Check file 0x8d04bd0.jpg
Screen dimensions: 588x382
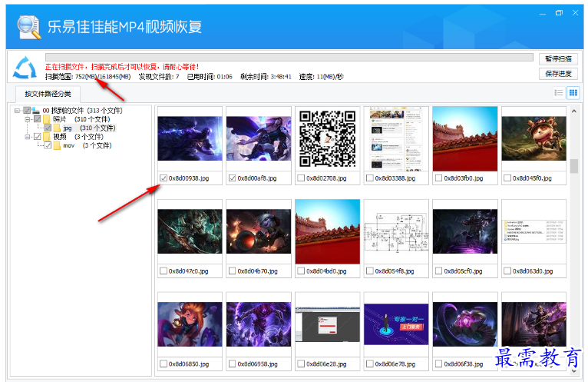pos(301,271)
